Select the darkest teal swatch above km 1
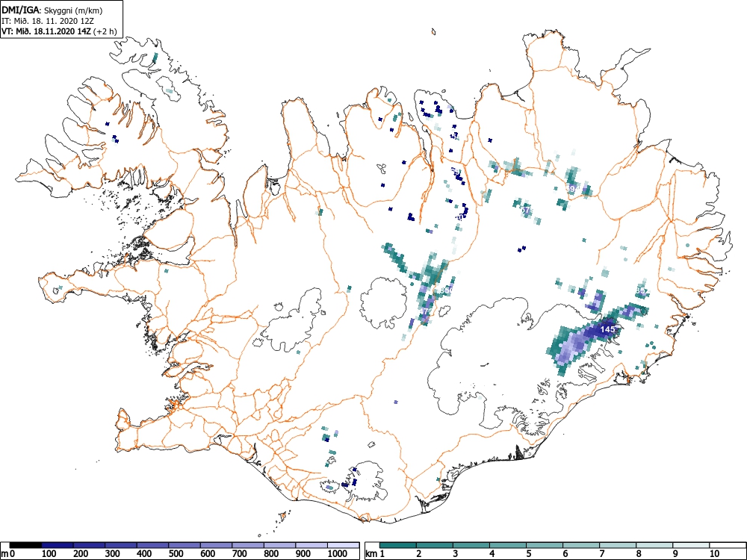The height and width of the screenshot is (560, 747). click(398, 545)
